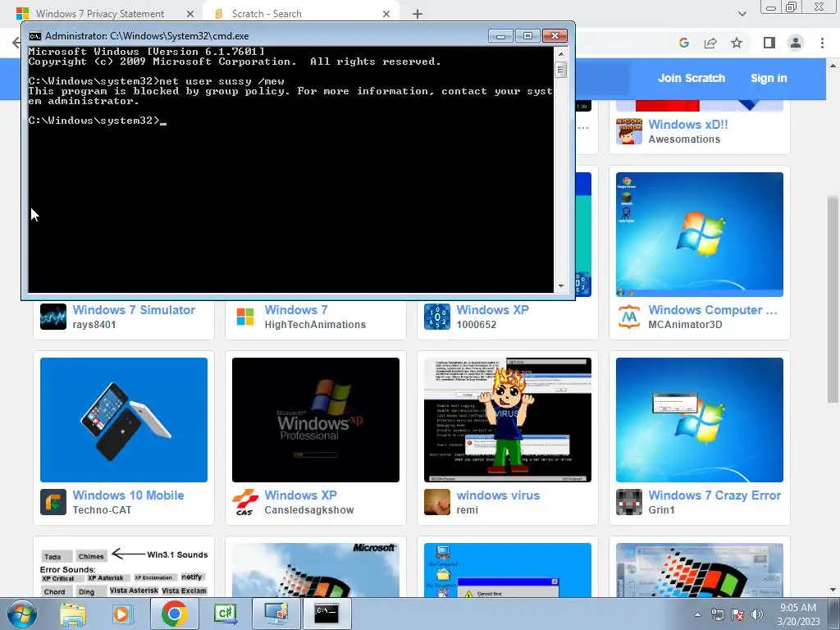Open the C# app on the taskbar

click(226, 614)
